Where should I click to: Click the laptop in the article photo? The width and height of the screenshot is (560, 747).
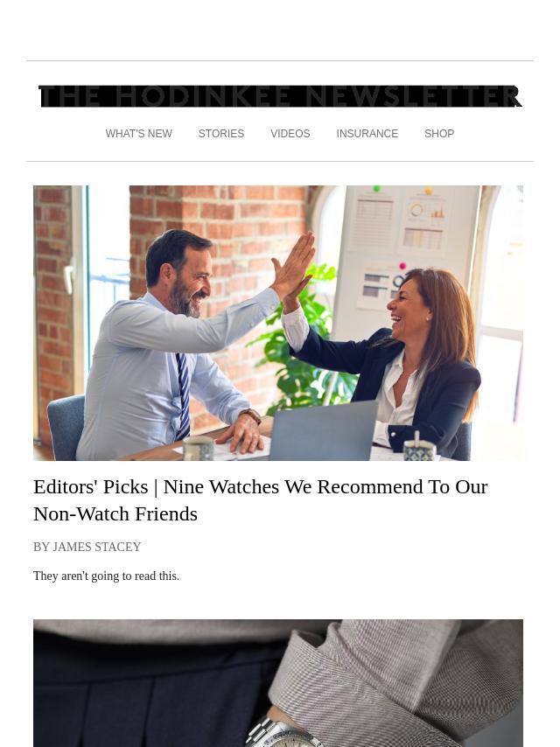coord(323,431)
